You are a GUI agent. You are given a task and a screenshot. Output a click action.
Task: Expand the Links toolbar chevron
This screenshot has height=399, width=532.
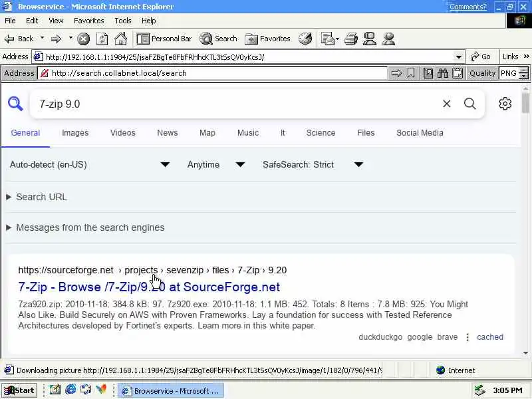(x=527, y=57)
